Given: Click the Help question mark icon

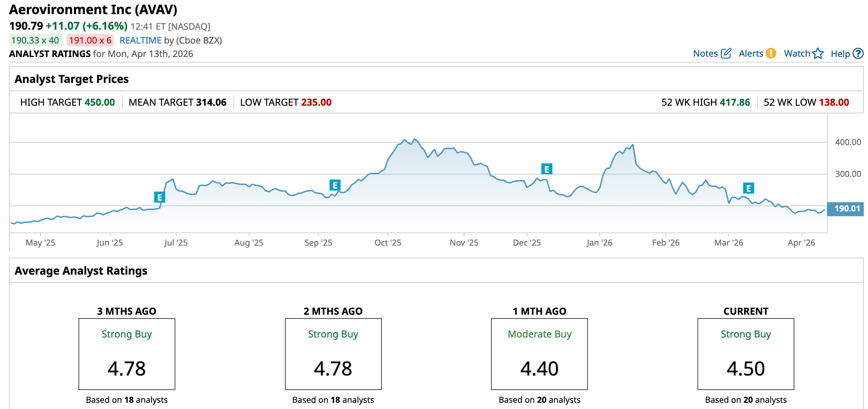Looking at the screenshot, I should tap(858, 54).
